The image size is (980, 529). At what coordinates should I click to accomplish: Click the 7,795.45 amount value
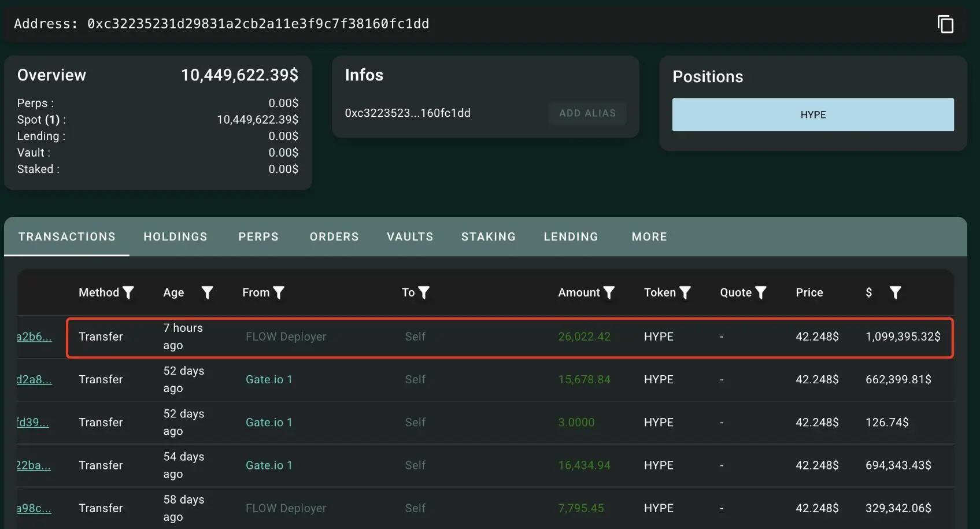click(581, 508)
